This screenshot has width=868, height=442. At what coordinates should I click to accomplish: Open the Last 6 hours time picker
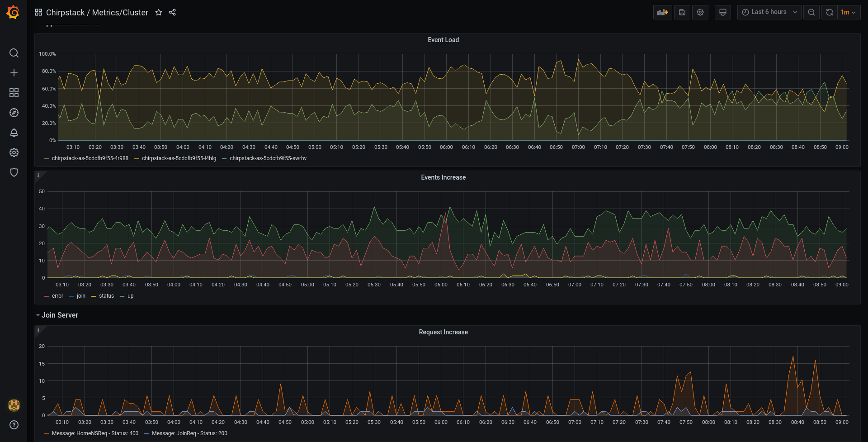point(769,12)
